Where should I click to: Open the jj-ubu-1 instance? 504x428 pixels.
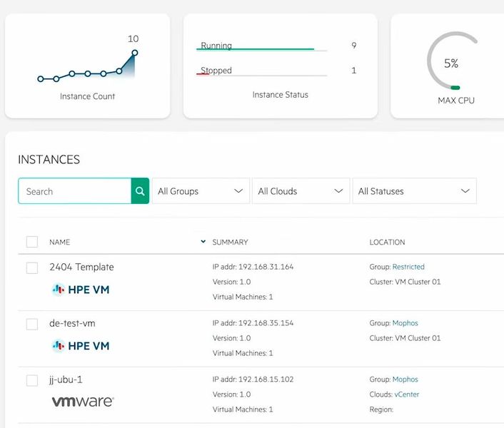click(x=66, y=379)
